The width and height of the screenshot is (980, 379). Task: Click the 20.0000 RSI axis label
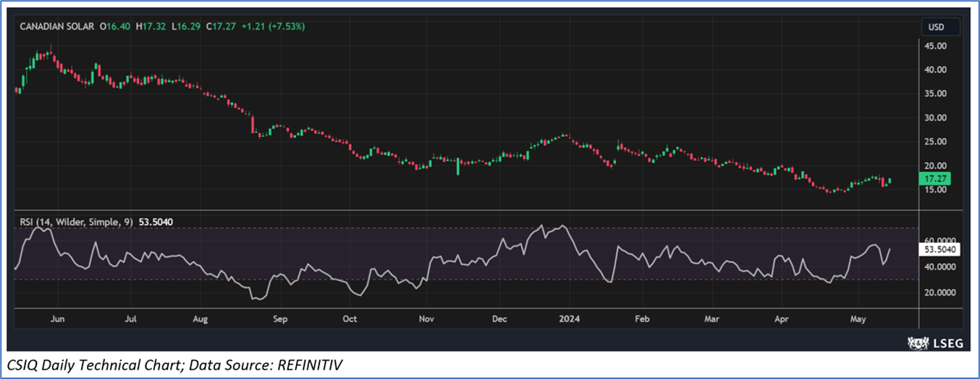939,293
